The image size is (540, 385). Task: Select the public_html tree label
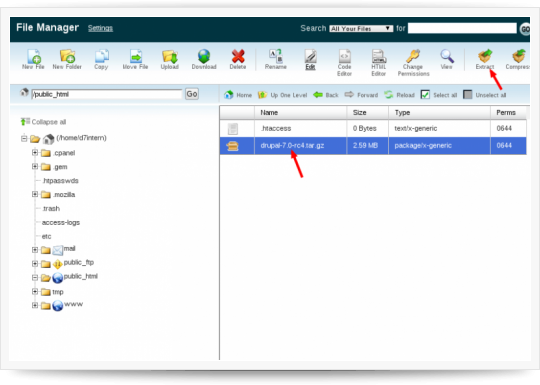click(81, 276)
